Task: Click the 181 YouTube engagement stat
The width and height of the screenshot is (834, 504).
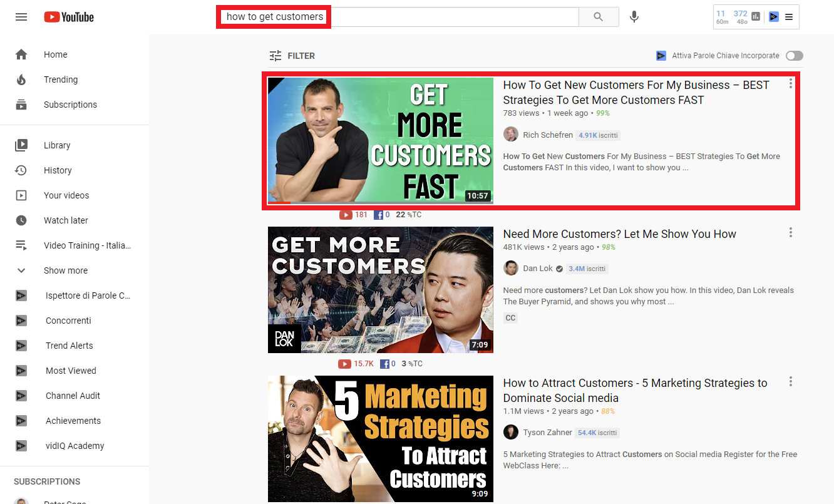Action: tap(354, 215)
